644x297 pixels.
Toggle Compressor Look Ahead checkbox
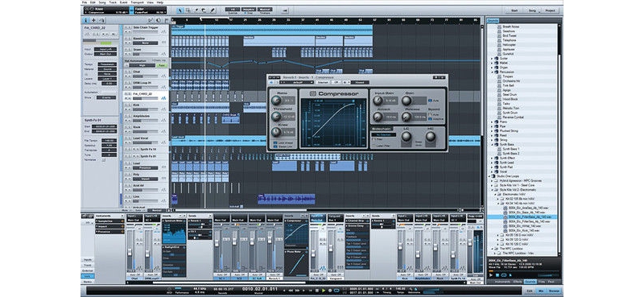275,142
